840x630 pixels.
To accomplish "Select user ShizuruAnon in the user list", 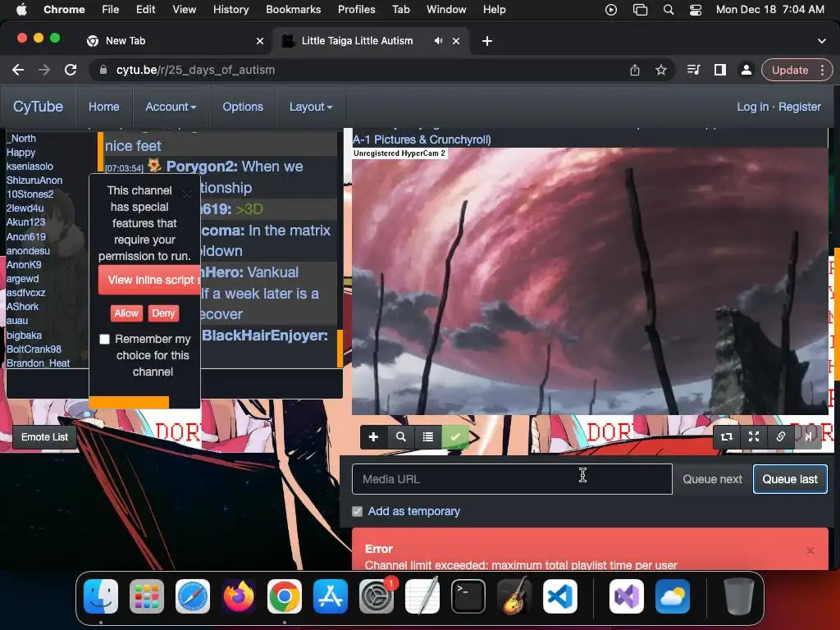I will point(34,180).
